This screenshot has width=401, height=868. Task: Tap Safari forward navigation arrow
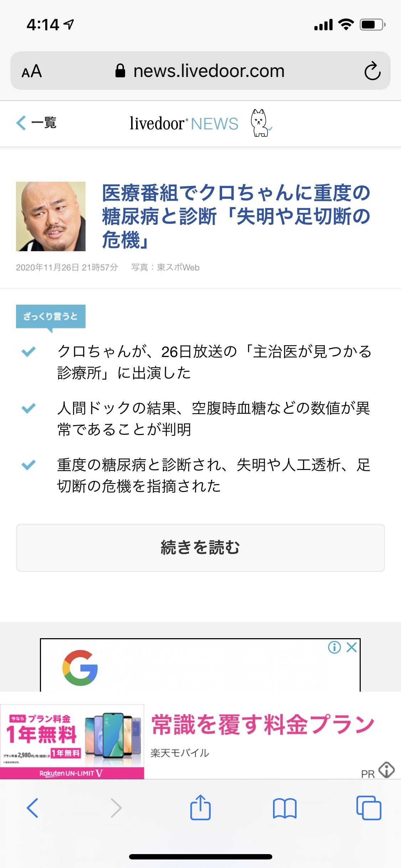point(116,808)
